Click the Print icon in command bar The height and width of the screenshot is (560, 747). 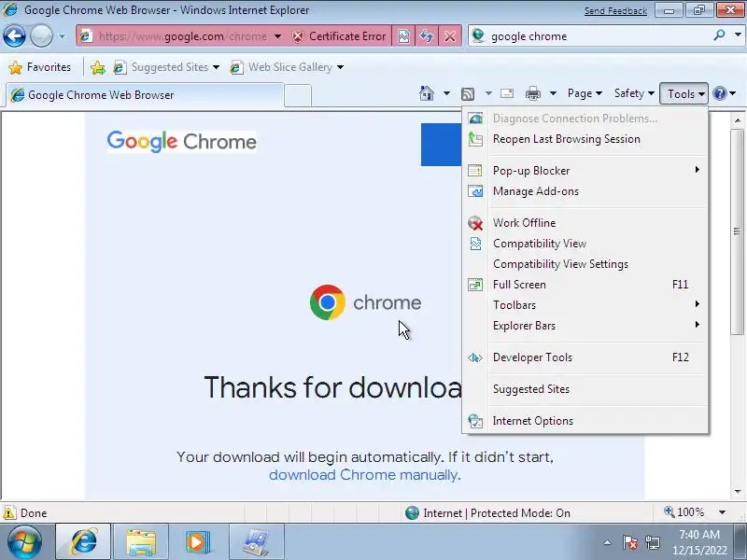(532, 93)
